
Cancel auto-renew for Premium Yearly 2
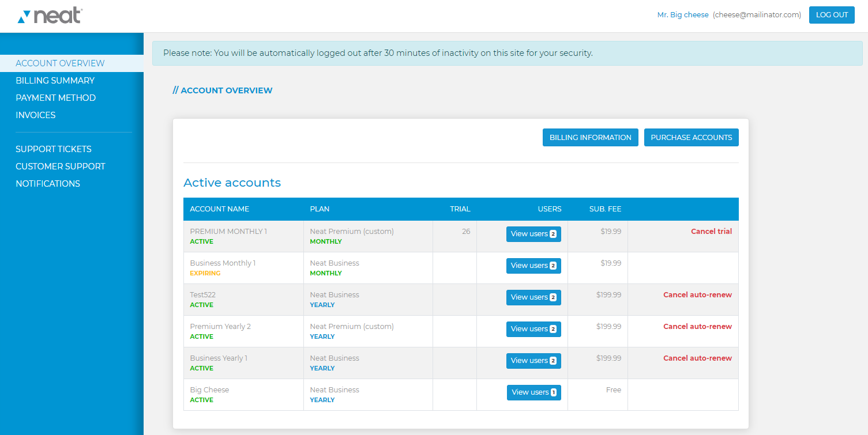point(697,327)
